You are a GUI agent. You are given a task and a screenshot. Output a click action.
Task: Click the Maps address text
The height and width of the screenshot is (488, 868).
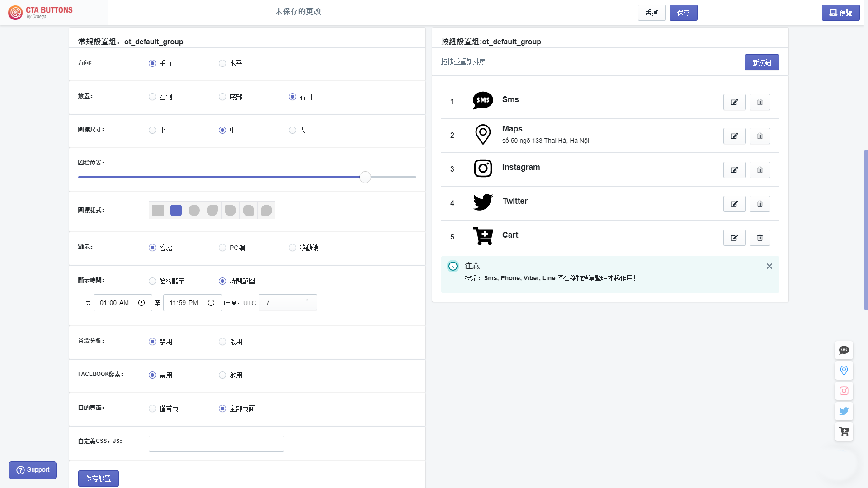(x=545, y=141)
